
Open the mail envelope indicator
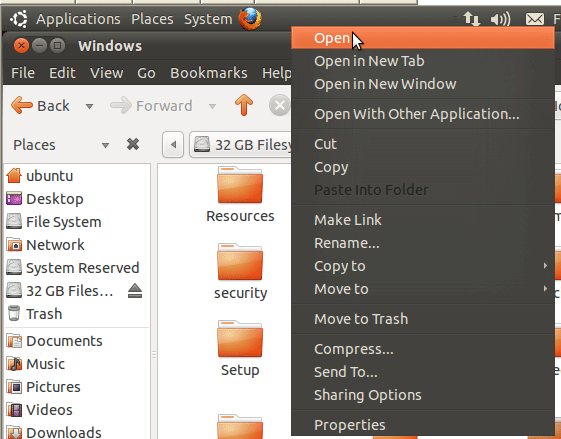(535, 19)
